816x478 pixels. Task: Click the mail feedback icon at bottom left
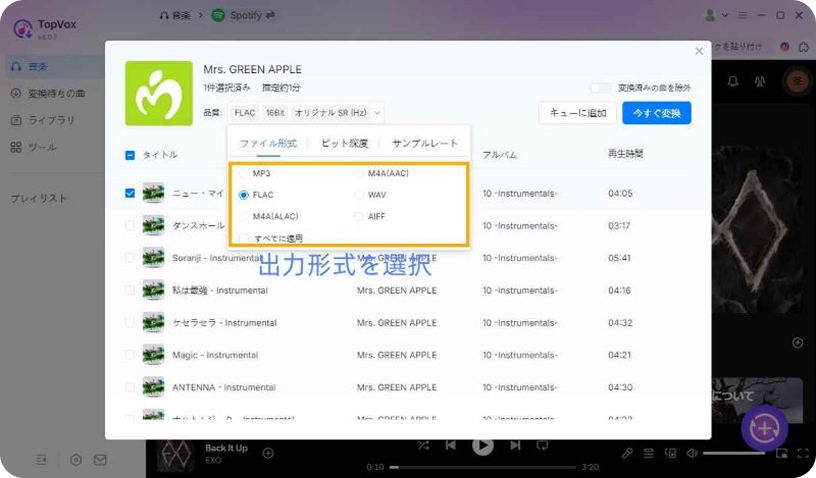pyautogui.click(x=100, y=460)
